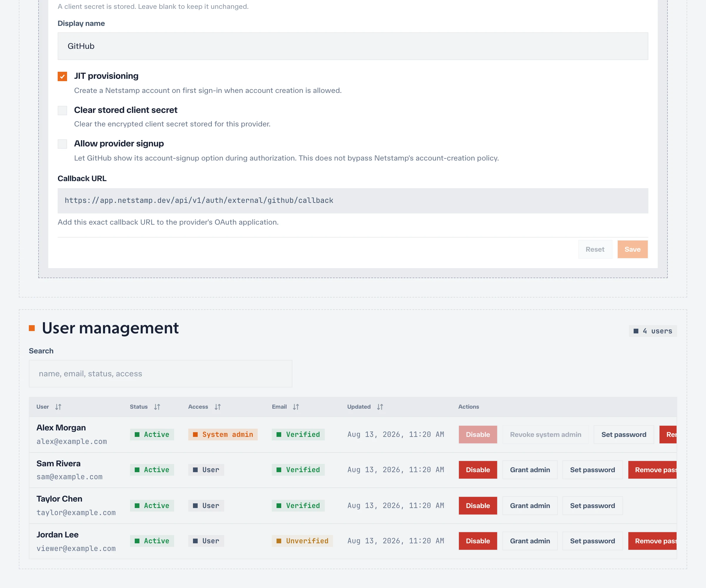
Task: Click Alex Morgan's Active status badge
Action: coord(152,435)
